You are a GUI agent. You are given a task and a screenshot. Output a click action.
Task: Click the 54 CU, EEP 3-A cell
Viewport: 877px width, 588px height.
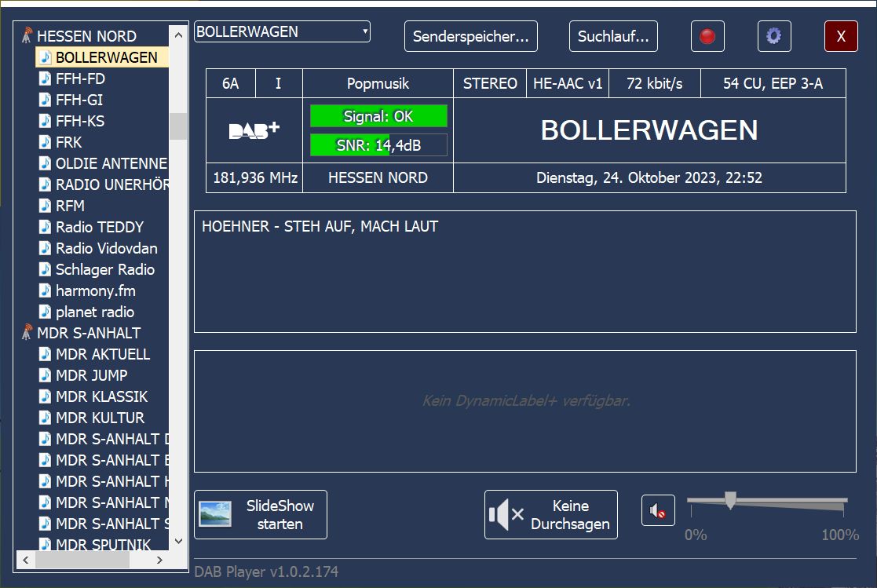coord(773,84)
